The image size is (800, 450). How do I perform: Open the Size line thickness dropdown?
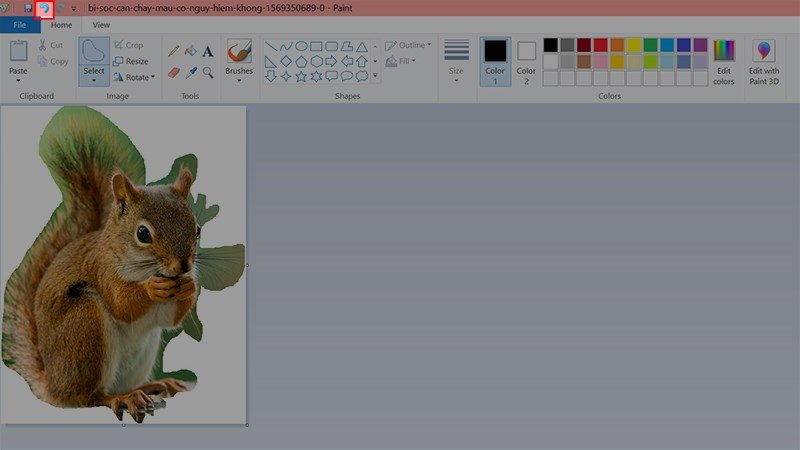click(456, 61)
